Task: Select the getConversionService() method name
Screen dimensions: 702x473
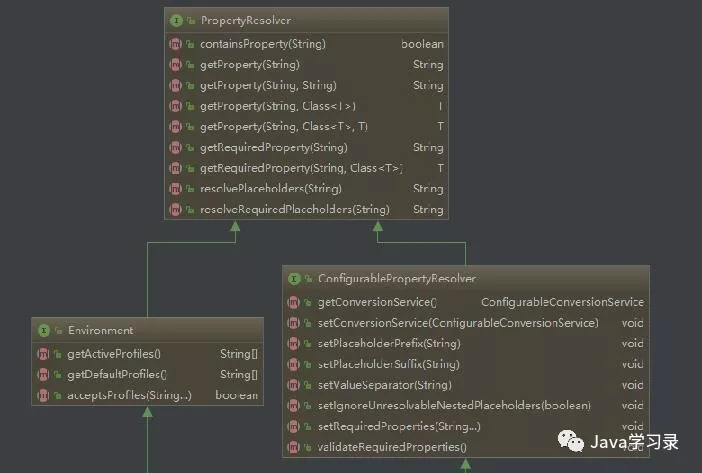Action: point(377,302)
